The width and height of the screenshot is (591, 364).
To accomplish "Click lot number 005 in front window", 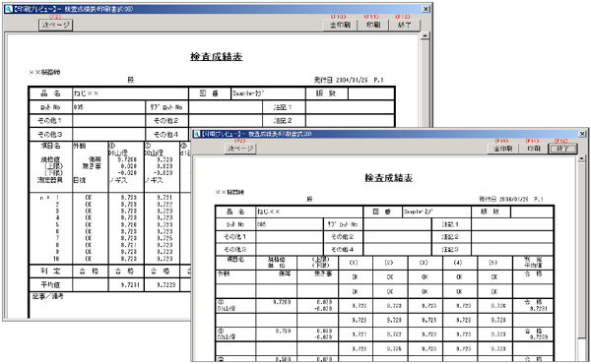I will [x=262, y=224].
